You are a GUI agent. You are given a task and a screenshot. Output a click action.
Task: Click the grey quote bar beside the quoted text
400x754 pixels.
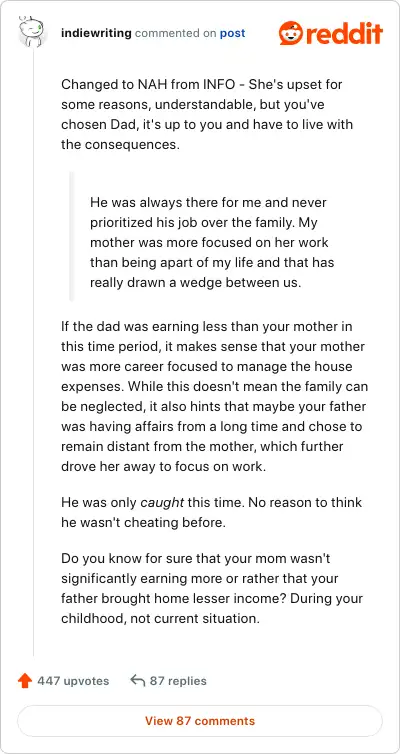(x=72, y=236)
